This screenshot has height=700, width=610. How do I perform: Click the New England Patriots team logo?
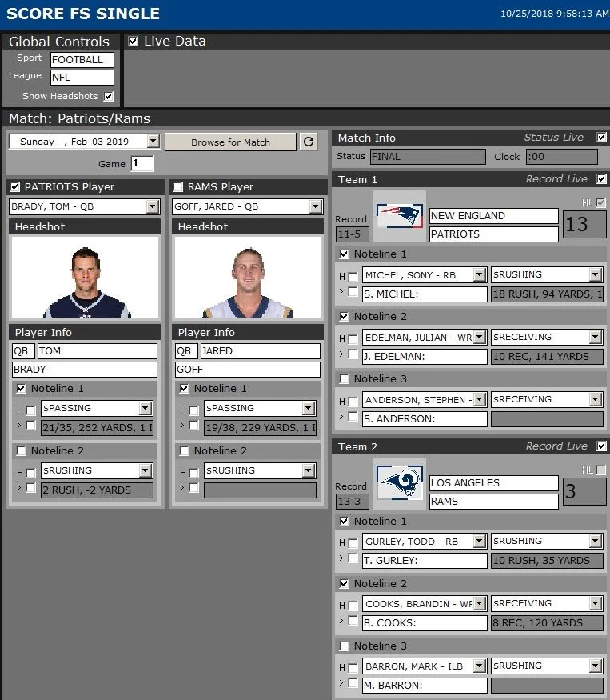[x=400, y=216]
